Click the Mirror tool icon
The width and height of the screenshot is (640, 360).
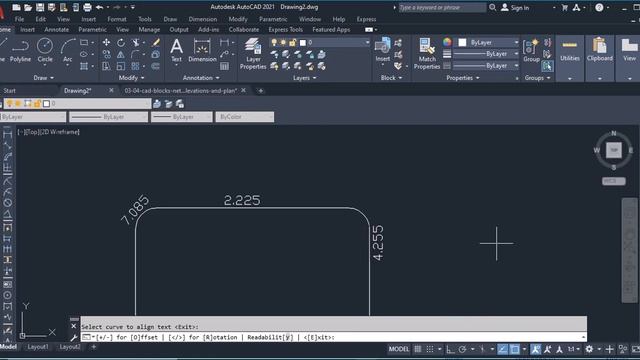pyautogui.click(x=121, y=54)
